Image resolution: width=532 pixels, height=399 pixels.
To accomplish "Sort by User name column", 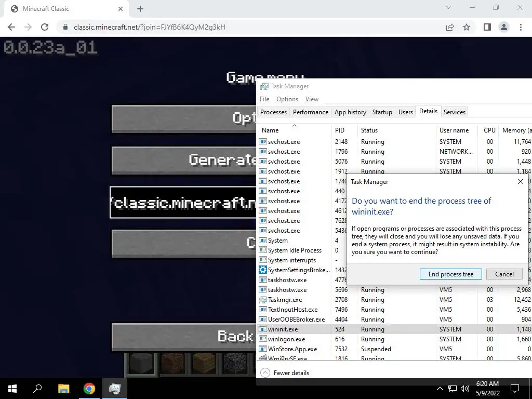I will pyautogui.click(x=457, y=130).
